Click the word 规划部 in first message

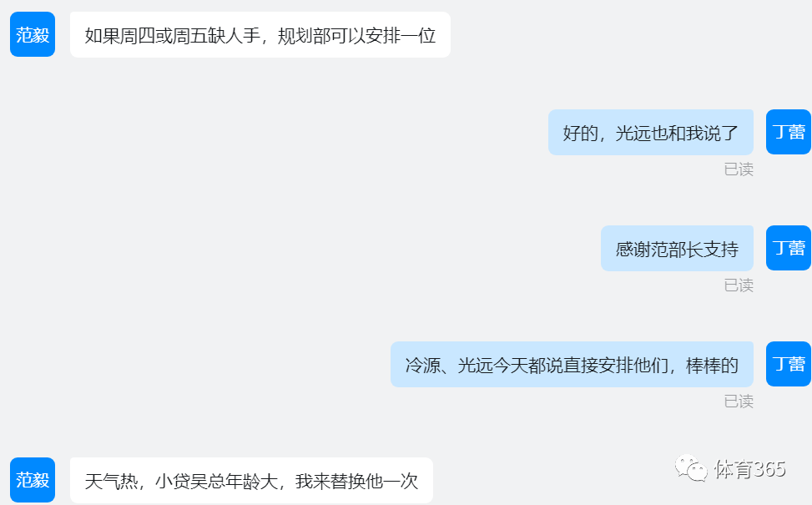[304, 36]
